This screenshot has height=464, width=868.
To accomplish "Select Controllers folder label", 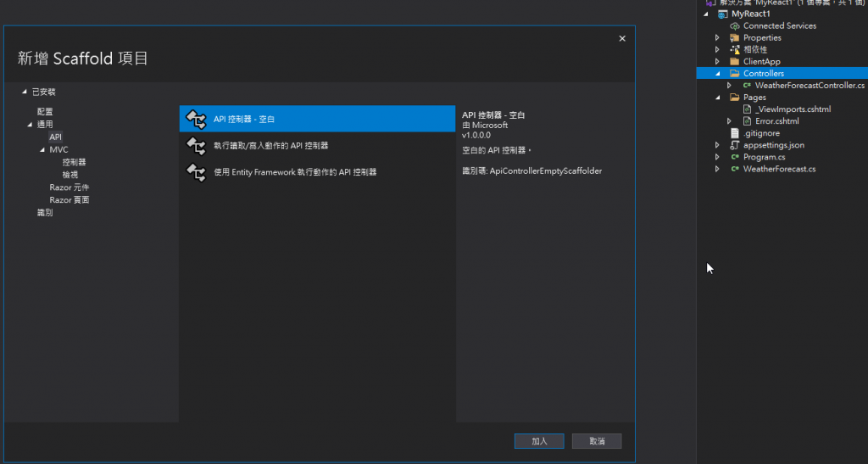I will tap(764, 74).
